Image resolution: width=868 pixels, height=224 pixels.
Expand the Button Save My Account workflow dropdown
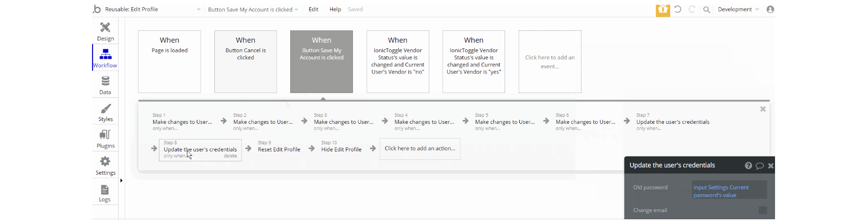tap(296, 9)
